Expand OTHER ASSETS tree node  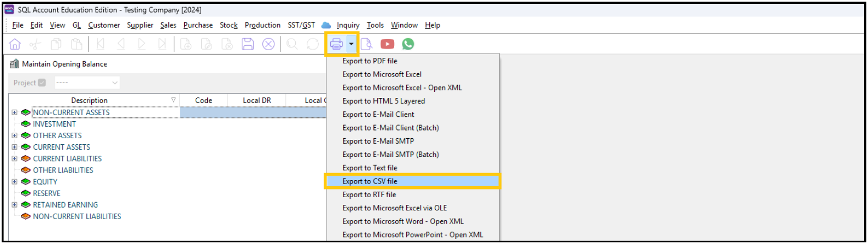click(14, 135)
